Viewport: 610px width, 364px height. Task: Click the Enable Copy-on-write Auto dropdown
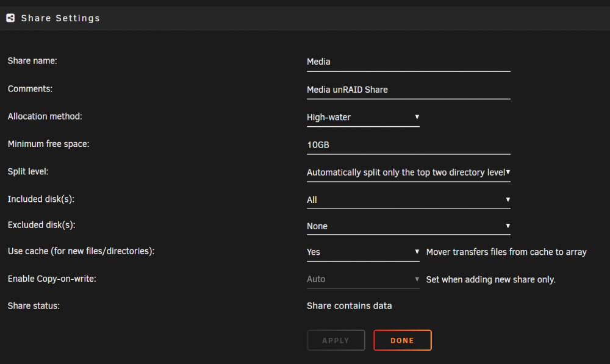click(363, 279)
